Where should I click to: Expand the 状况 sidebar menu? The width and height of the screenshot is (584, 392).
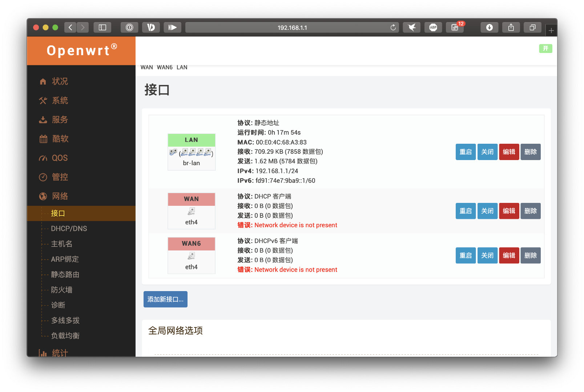[60, 81]
